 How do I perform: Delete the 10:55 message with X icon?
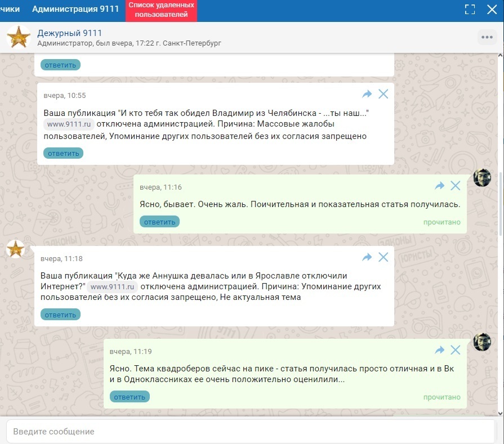(383, 94)
